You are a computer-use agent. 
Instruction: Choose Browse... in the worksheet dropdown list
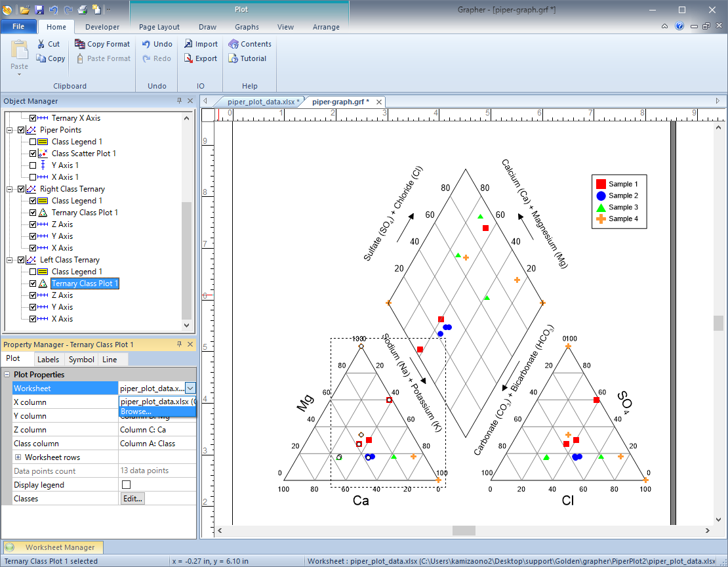157,411
